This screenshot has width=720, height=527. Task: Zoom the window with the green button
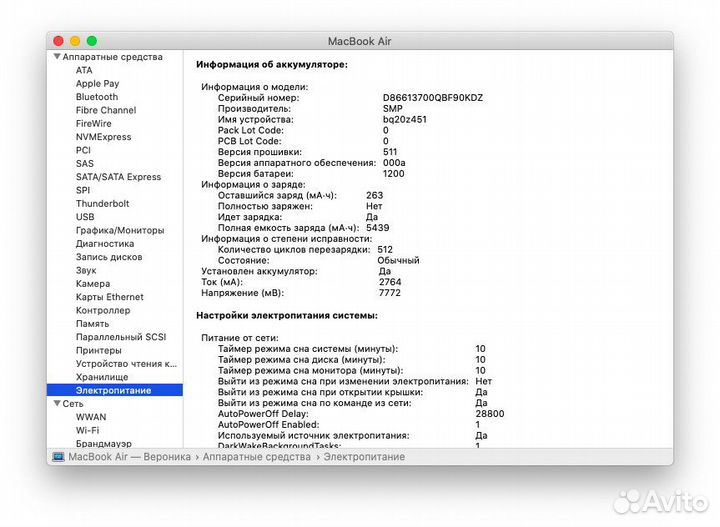point(92,41)
